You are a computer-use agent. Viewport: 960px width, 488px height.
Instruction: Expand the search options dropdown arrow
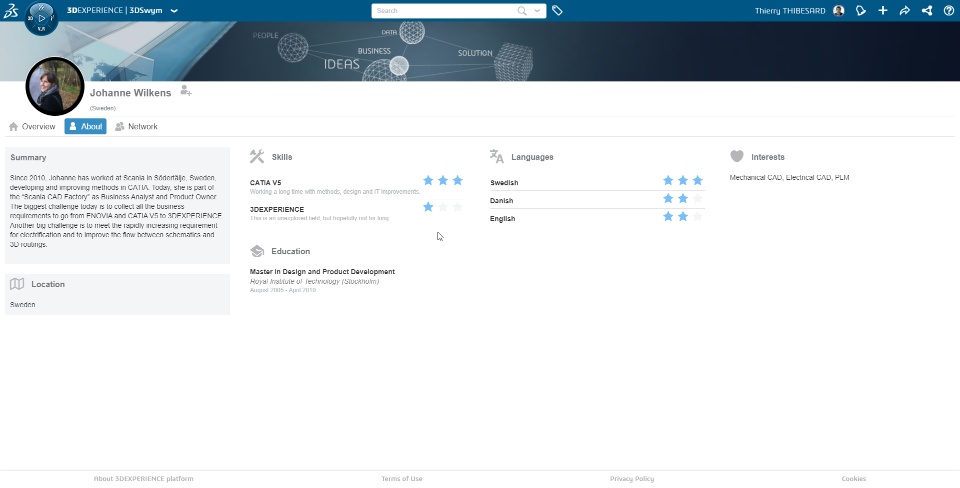click(x=537, y=10)
